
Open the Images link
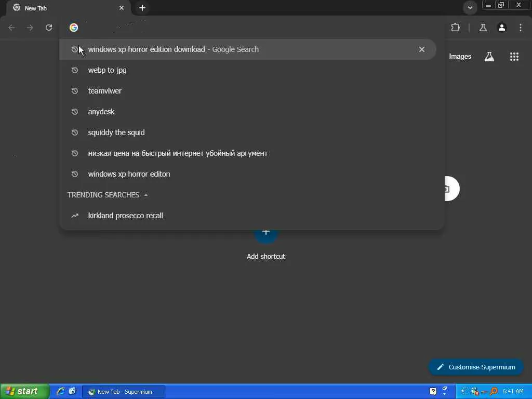click(x=460, y=57)
